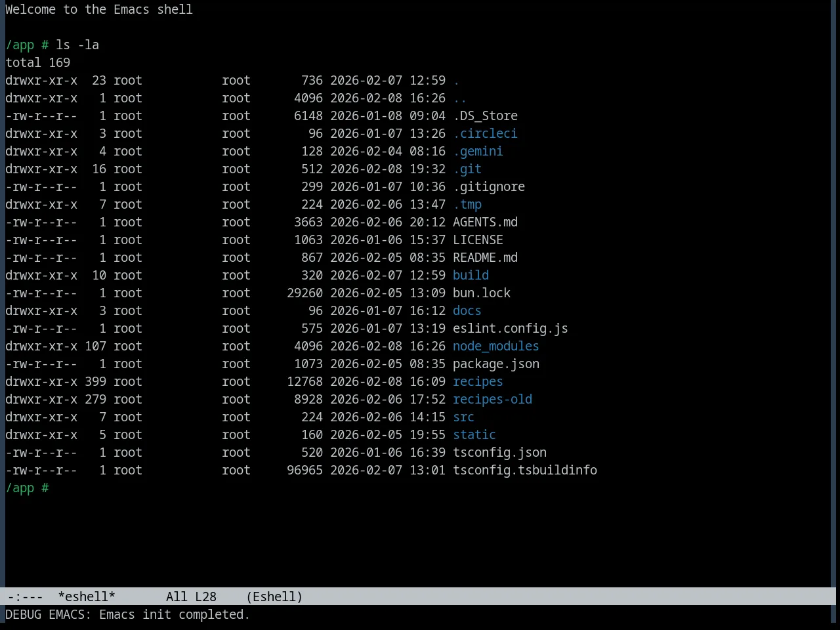Screen dimensions: 840x630
Task: Click the .gemini directory name
Action: pyautogui.click(x=478, y=151)
